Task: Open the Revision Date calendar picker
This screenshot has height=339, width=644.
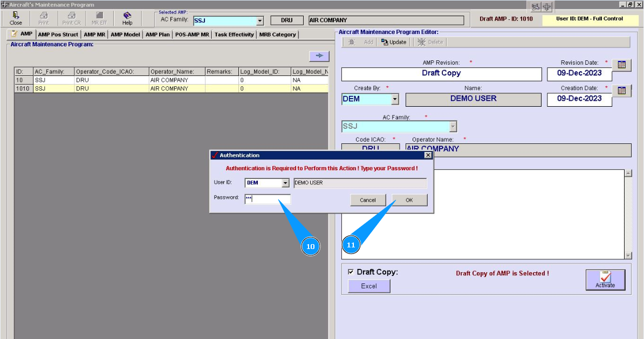Action: tap(621, 65)
